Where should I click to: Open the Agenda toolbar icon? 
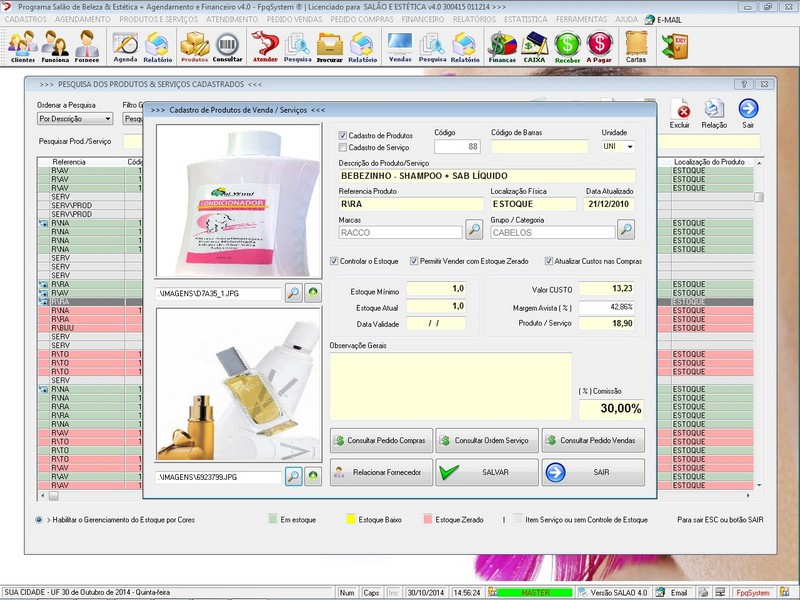125,46
